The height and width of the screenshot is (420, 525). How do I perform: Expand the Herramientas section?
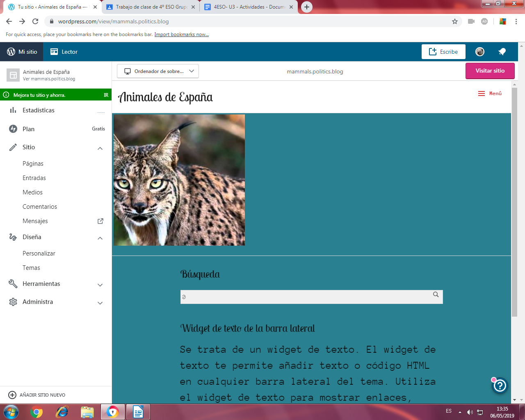pyautogui.click(x=100, y=285)
